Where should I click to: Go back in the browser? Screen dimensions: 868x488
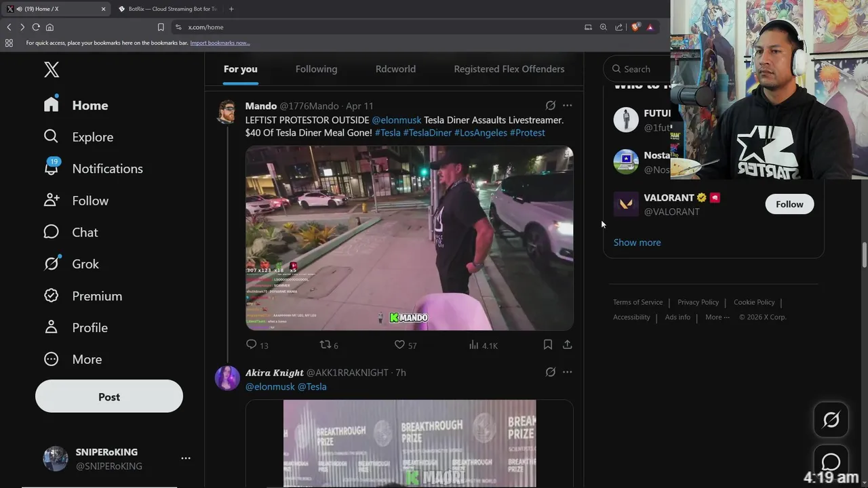9,27
